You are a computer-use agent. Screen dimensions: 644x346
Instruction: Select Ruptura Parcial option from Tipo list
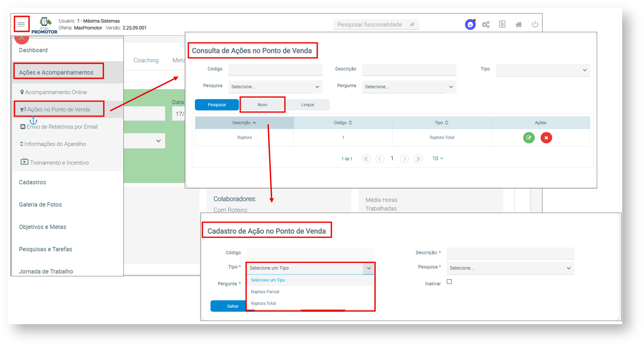(265, 291)
